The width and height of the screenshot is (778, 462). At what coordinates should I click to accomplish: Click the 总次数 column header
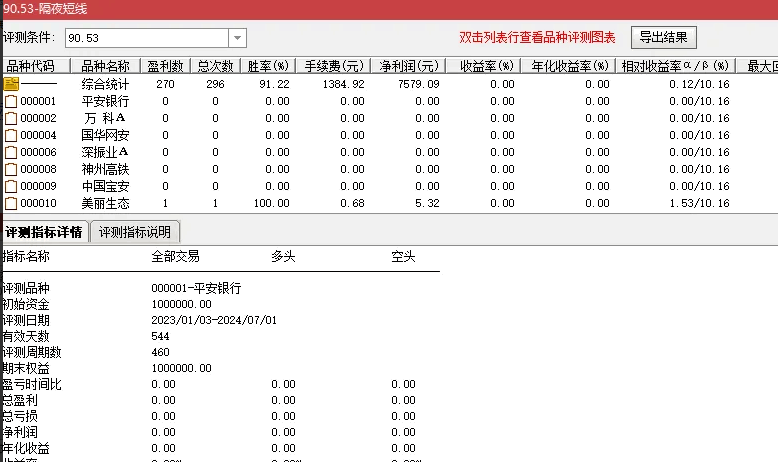pos(215,66)
